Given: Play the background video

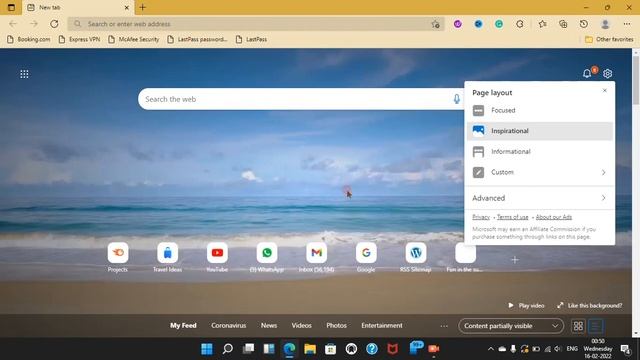Looking at the screenshot, I should click(x=526, y=305).
